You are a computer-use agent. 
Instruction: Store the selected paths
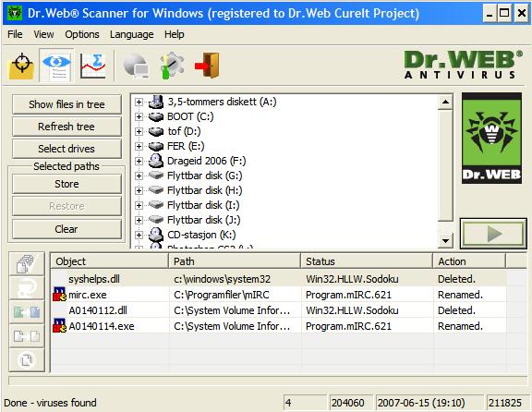66,184
